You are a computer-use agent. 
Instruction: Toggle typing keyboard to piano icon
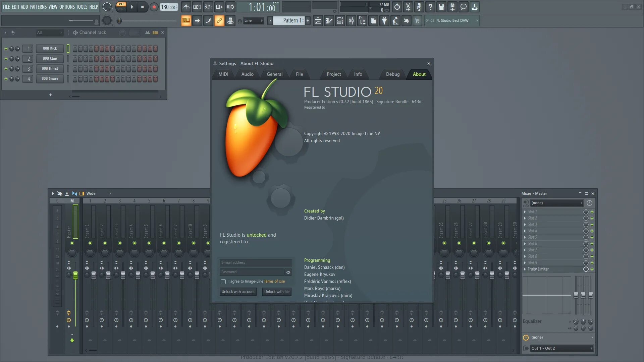186,21
